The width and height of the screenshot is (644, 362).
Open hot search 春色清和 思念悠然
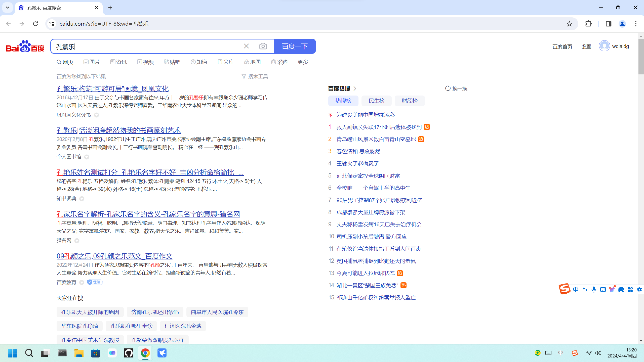[358, 152]
